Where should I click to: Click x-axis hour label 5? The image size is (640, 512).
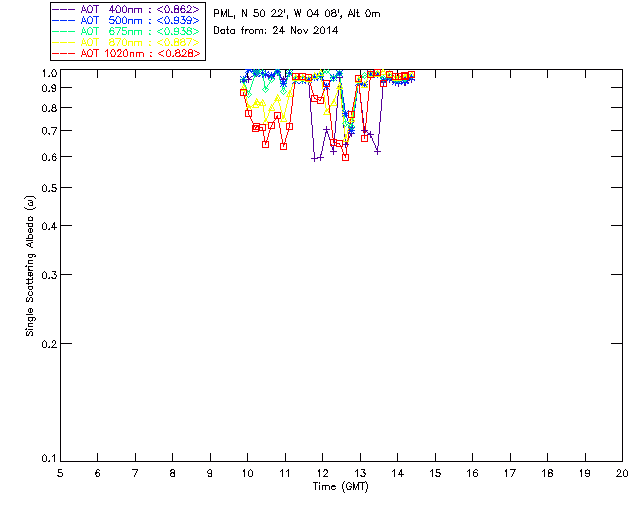click(x=60, y=473)
